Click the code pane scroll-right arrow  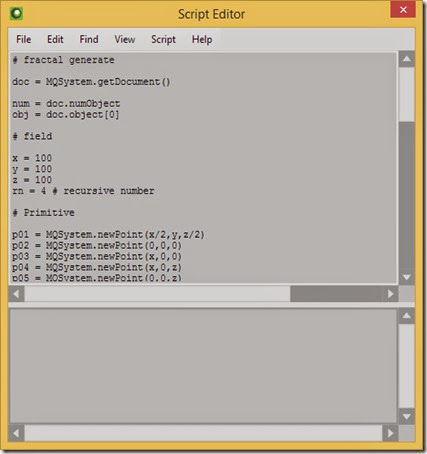click(390, 294)
